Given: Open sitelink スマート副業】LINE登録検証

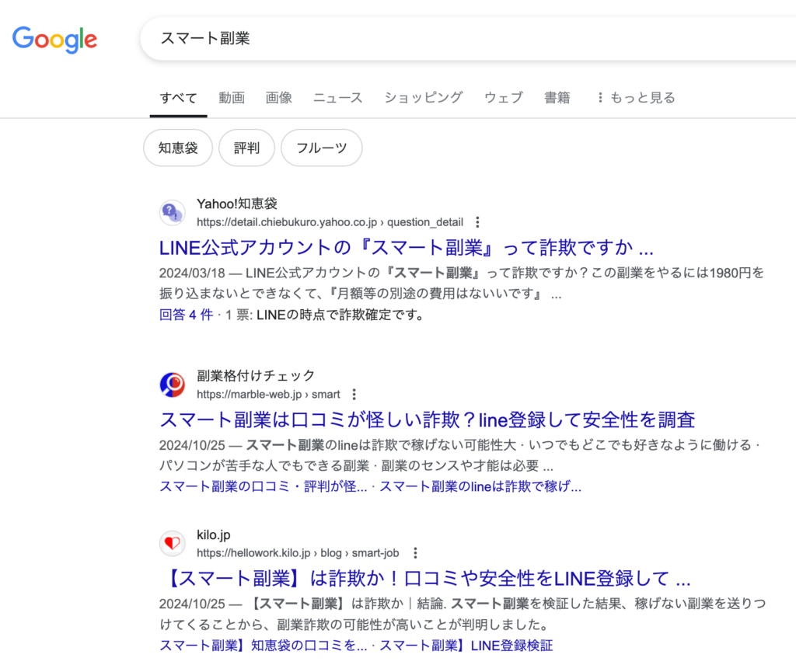Looking at the screenshot, I should tap(466, 646).
